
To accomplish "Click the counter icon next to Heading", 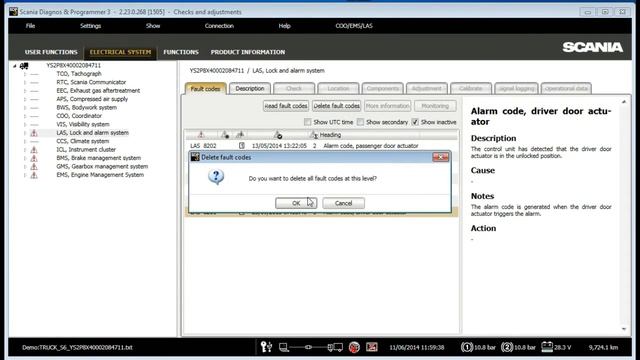I will [313, 135].
